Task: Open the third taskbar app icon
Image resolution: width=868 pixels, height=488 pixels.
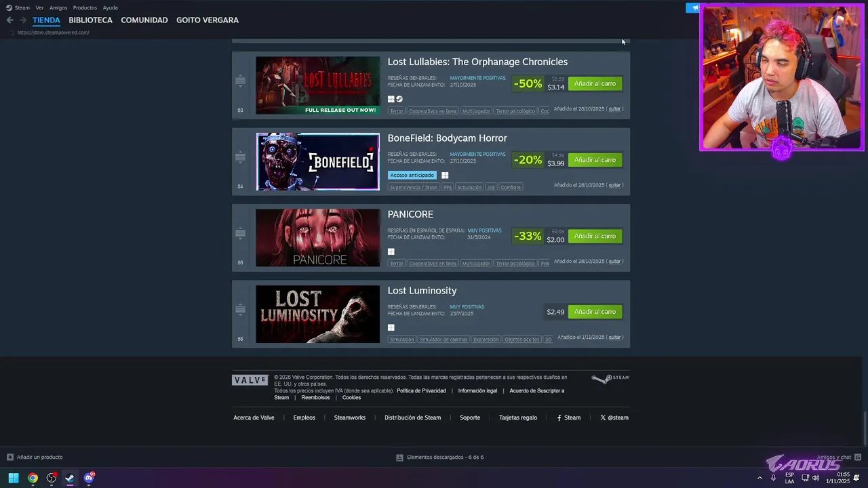Action: (x=52, y=478)
